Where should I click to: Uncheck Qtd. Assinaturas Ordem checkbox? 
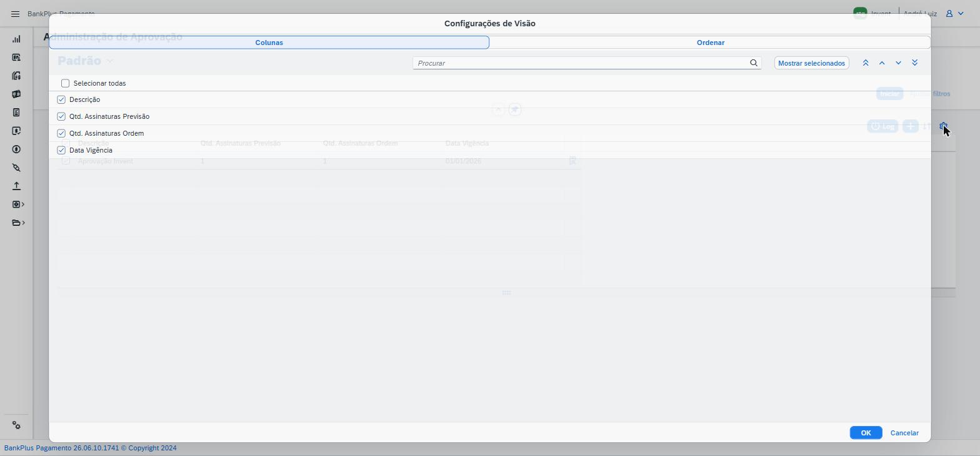(61, 133)
